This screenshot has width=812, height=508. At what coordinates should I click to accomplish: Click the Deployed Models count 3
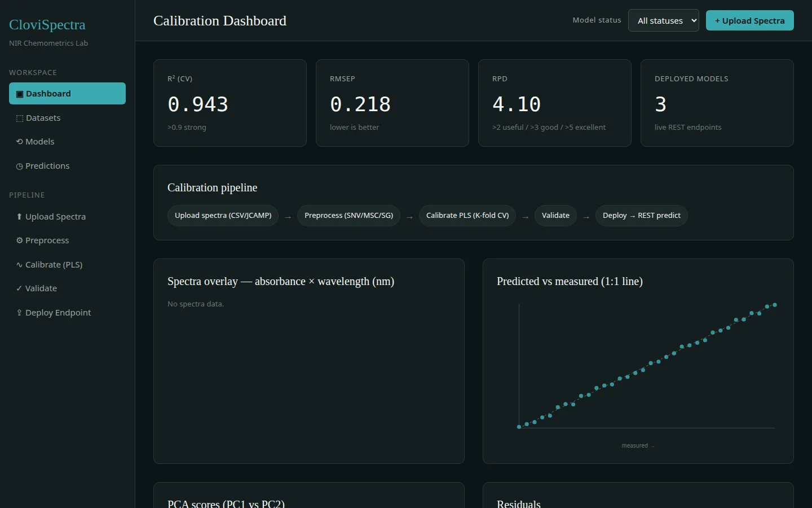point(660,104)
